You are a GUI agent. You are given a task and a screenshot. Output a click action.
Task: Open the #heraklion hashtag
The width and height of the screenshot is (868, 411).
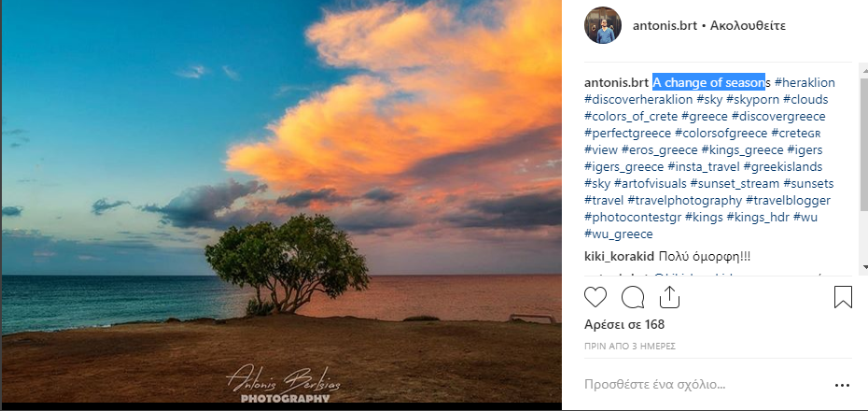pyautogui.click(x=805, y=82)
